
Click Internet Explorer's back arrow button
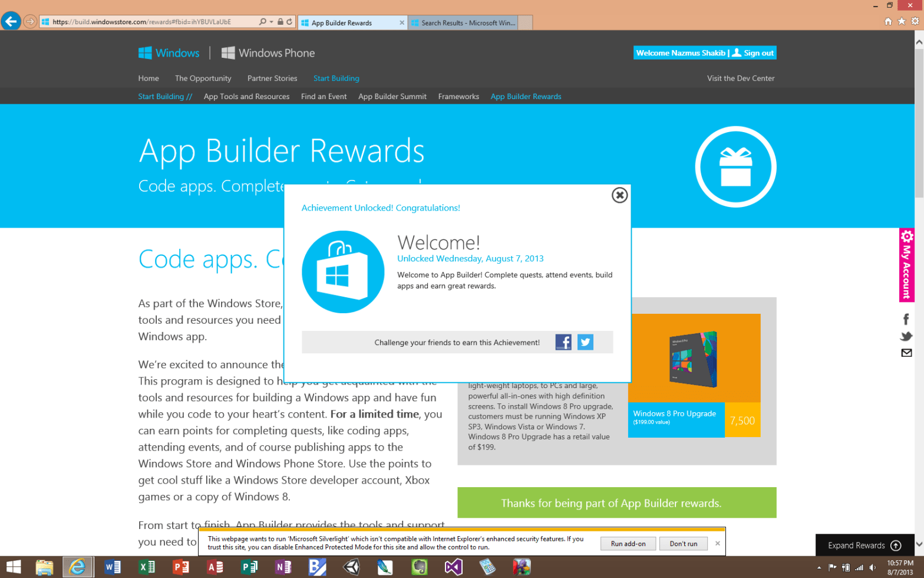11,22
